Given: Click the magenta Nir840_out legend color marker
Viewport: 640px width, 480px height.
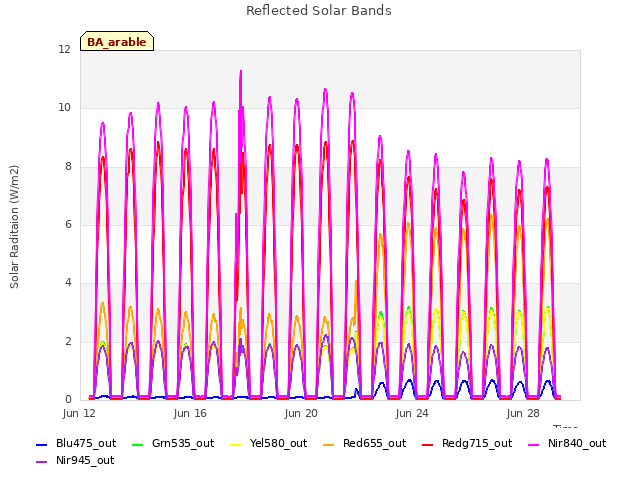Looking at the screenshot, I should [x=534, y=444].
